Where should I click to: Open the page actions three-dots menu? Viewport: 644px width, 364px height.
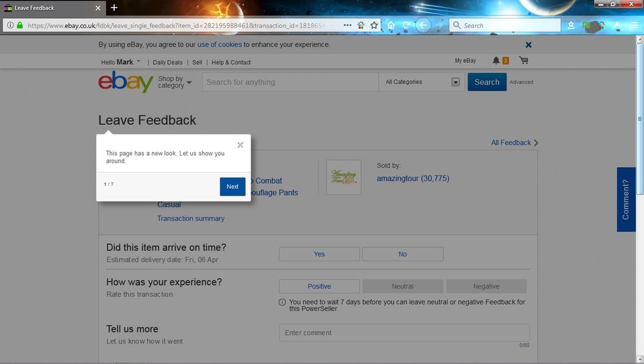(347, 25)
